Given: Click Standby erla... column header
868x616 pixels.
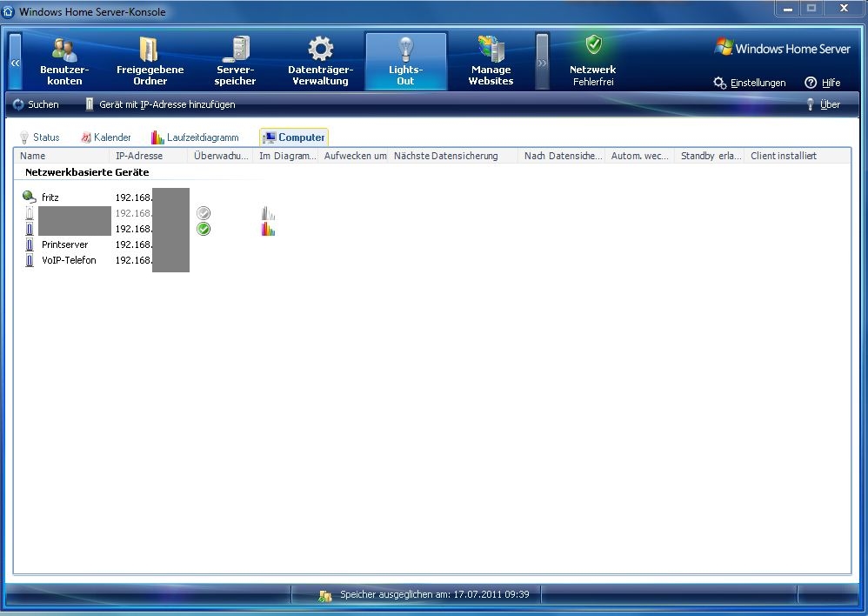Looking at the screenshot, I should [709, 156].
